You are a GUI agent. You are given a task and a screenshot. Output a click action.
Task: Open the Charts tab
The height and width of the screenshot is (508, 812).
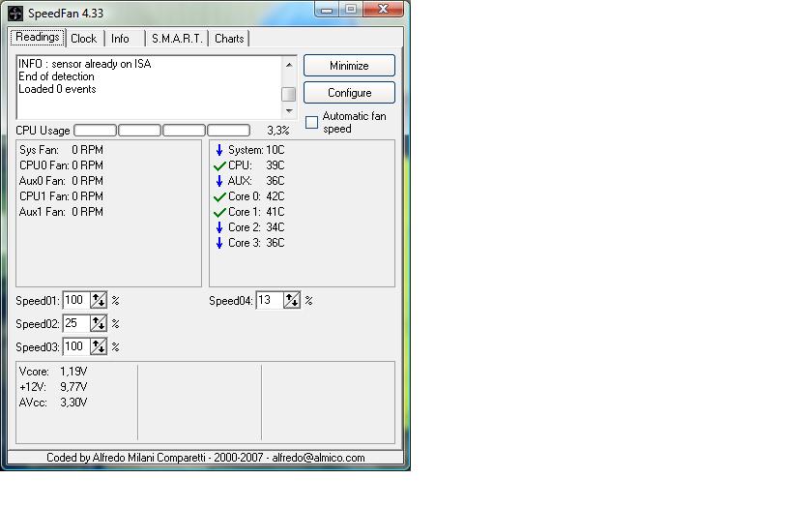[x=229, y=39]
